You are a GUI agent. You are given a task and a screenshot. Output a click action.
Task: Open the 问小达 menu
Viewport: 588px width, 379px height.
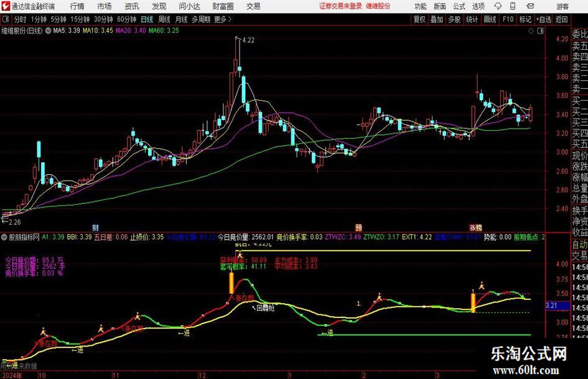(x=189, y=6)
